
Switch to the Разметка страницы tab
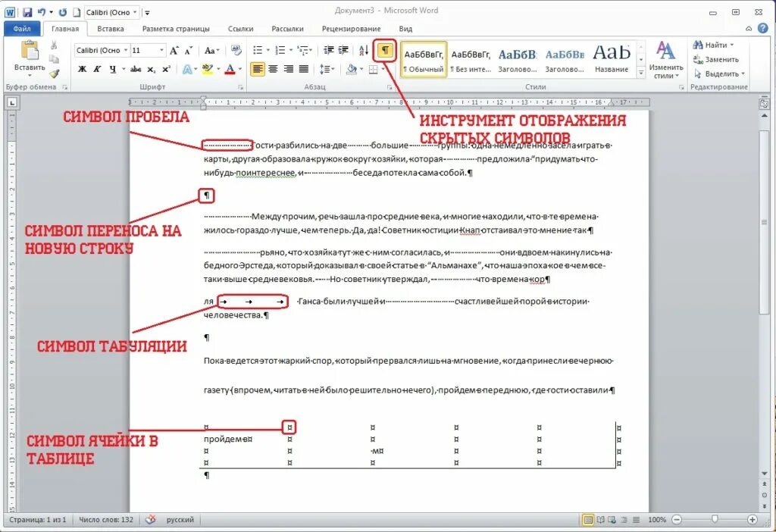pos(176,29)
